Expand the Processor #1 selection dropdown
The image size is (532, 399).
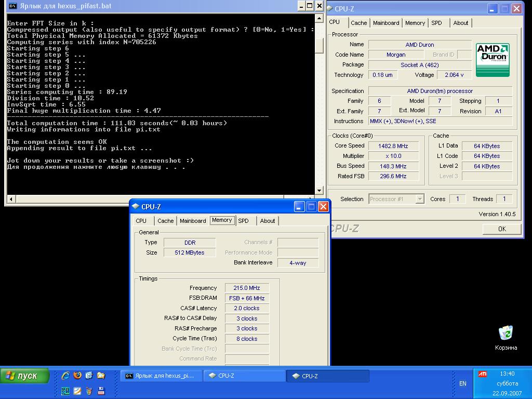(420, 199)
